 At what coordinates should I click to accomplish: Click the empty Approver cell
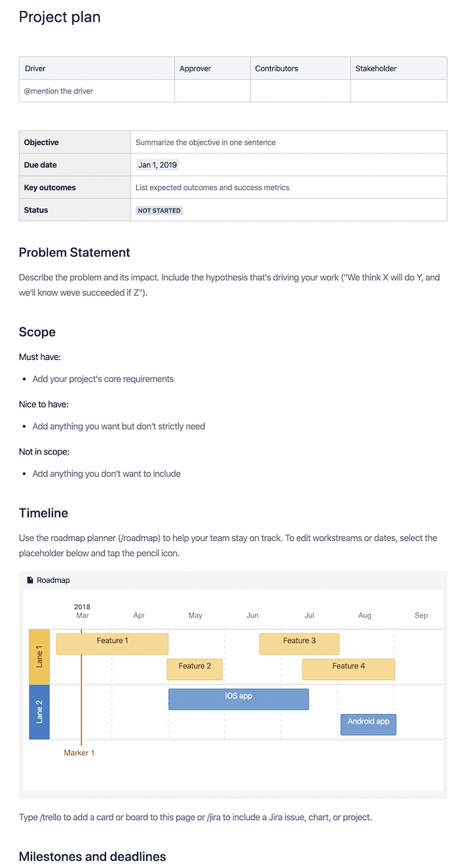[212, 91]
